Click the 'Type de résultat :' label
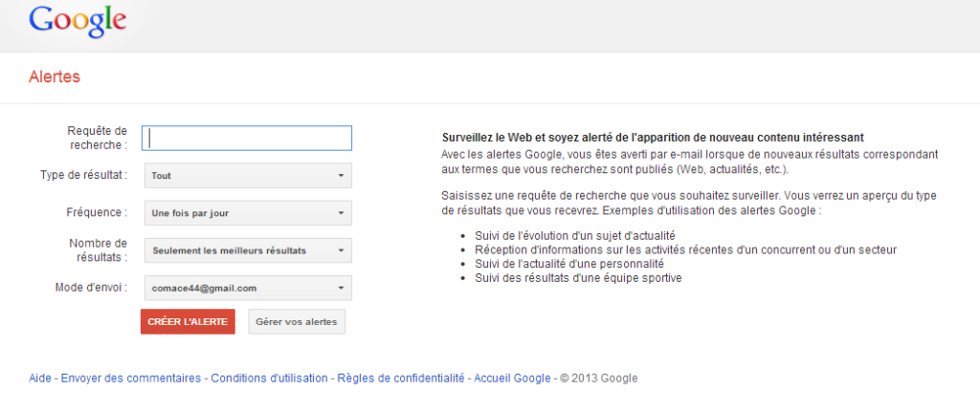The width and height of the screenshot is (980, 412). [84, 175]
